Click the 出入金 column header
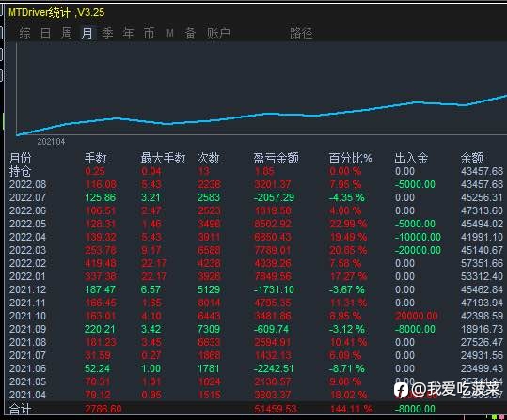The width and height of the screenshot is (507, 420). pos(411,158)
